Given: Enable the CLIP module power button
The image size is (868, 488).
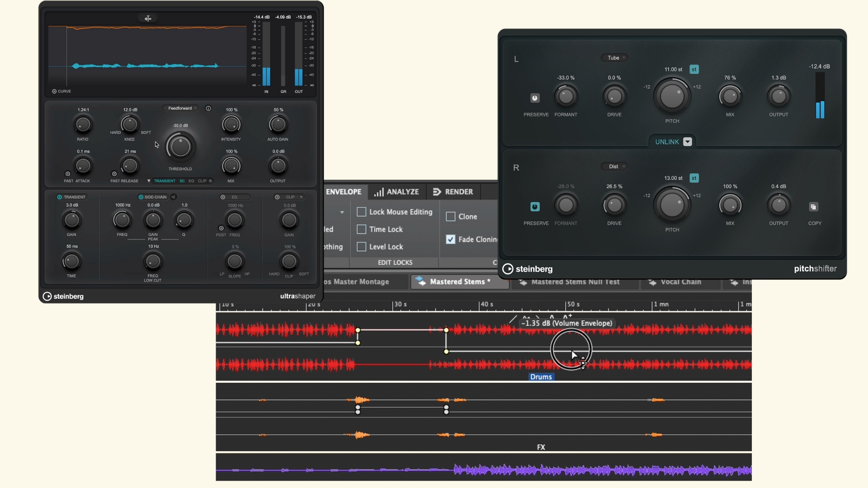Looking at the screenshot, I should tap(277, 197).
